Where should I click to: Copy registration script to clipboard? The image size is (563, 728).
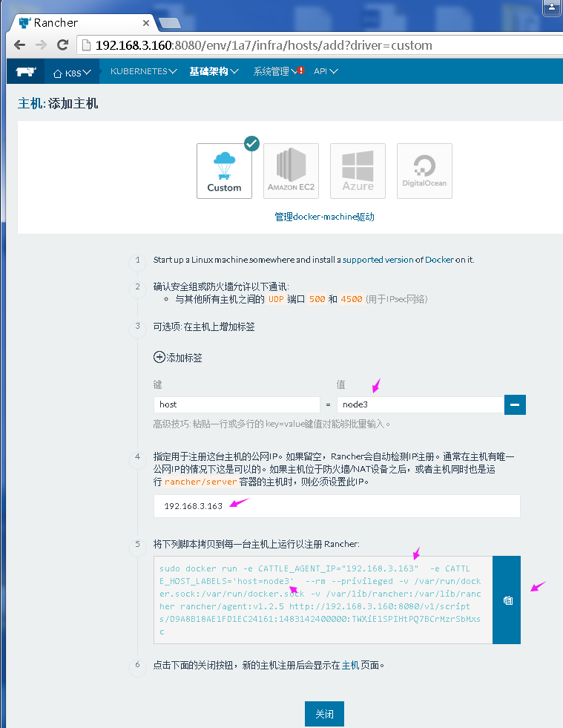click(507, 600)
